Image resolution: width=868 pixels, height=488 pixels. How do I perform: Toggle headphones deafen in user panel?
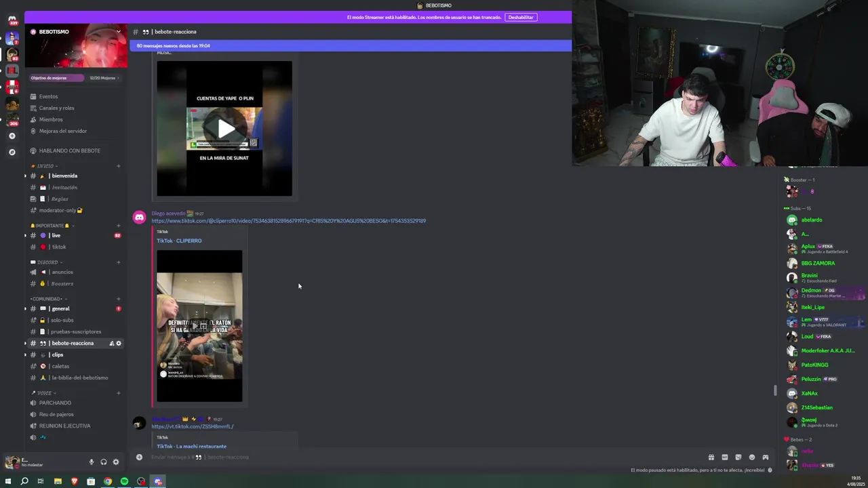tap(104, 462)
